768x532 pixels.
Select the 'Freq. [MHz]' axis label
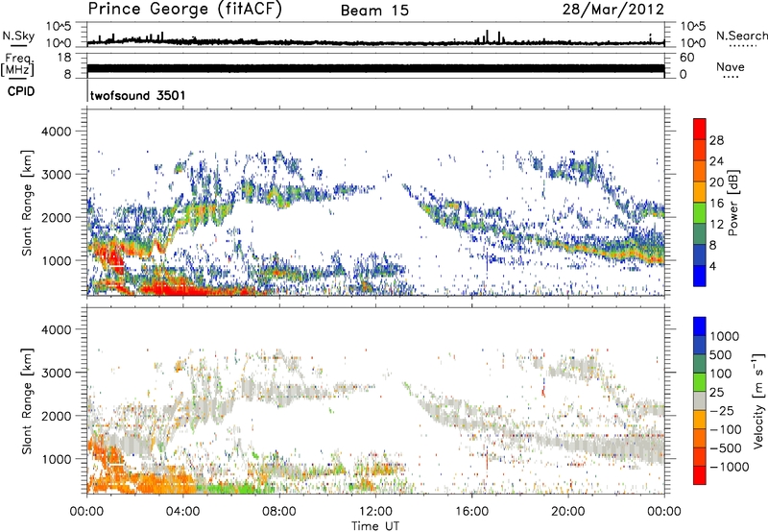(x=18, y=64)
